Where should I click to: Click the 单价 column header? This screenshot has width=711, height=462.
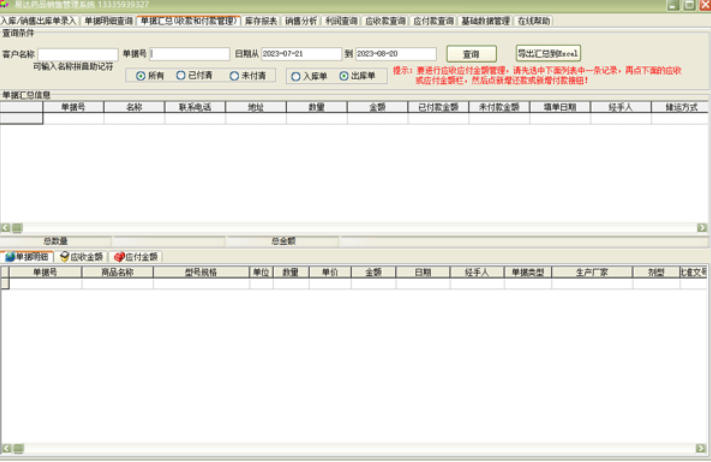[x=330, y=272]
